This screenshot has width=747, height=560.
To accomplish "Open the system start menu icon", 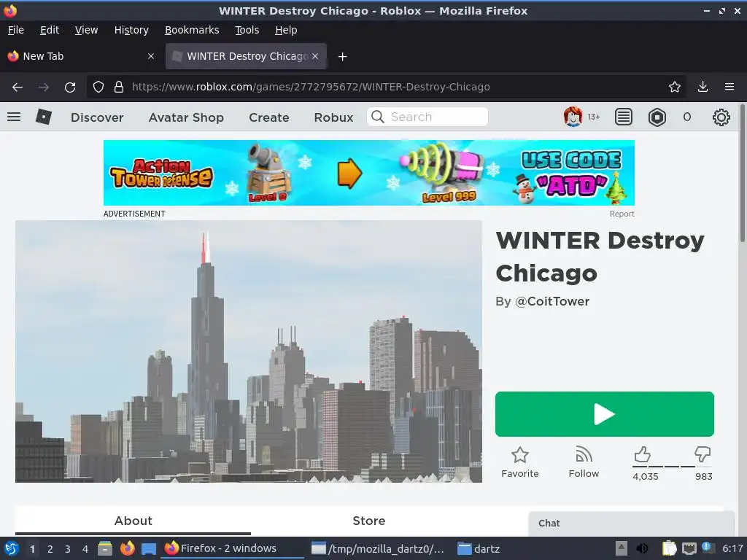I will [12, 548].
